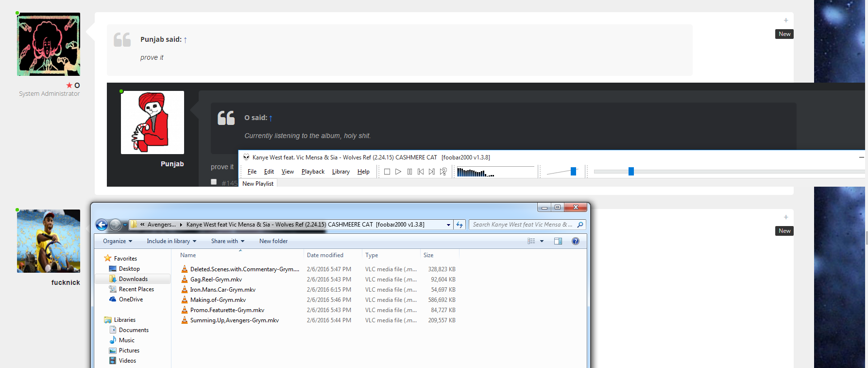Sort files by the Type column
This screenshot has height=368, width=868.
391,255
